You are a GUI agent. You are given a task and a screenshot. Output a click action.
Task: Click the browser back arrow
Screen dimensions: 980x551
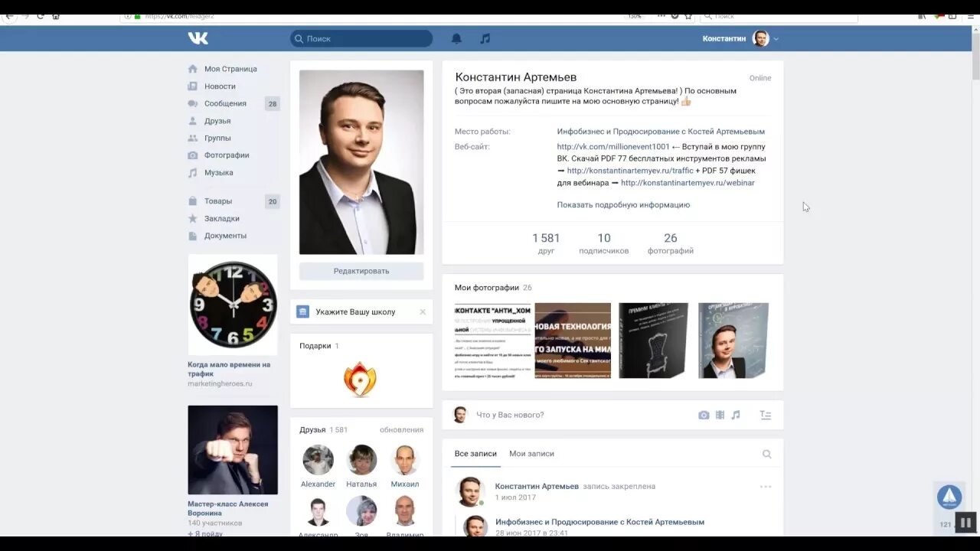9,15
